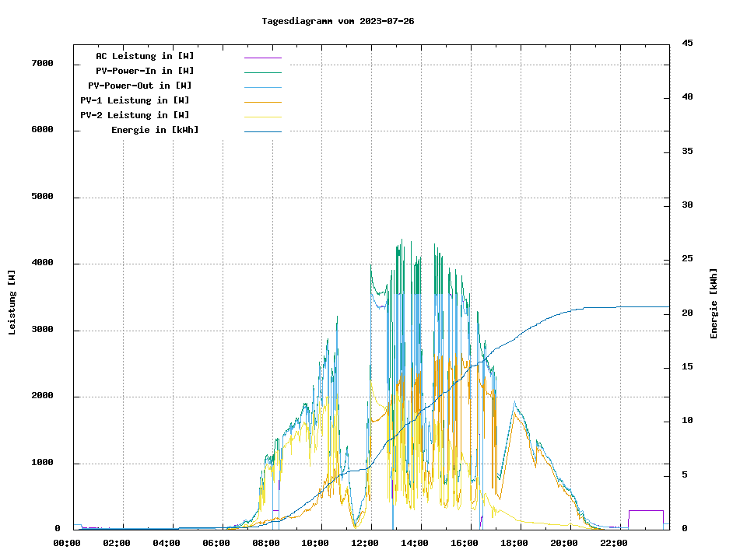Click the PV-Power-In legend line sample
Image resolution: width=747 pixels, height=560 pixels.
262,72
